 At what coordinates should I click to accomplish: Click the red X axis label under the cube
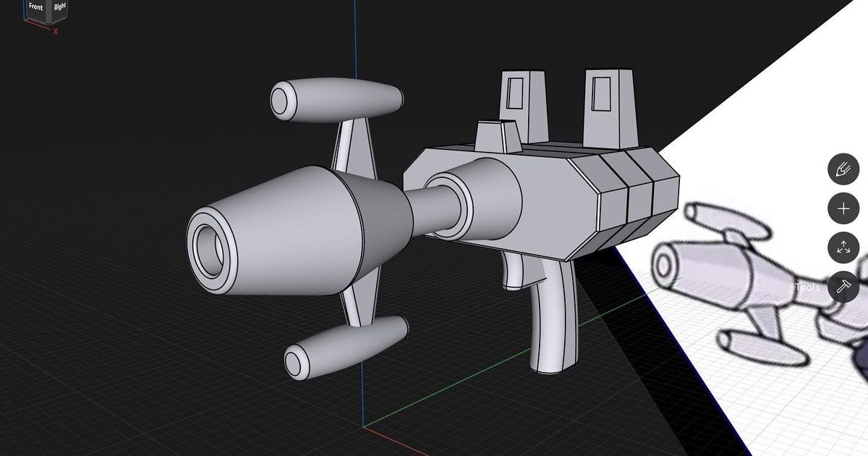click(x=56, y=32)
